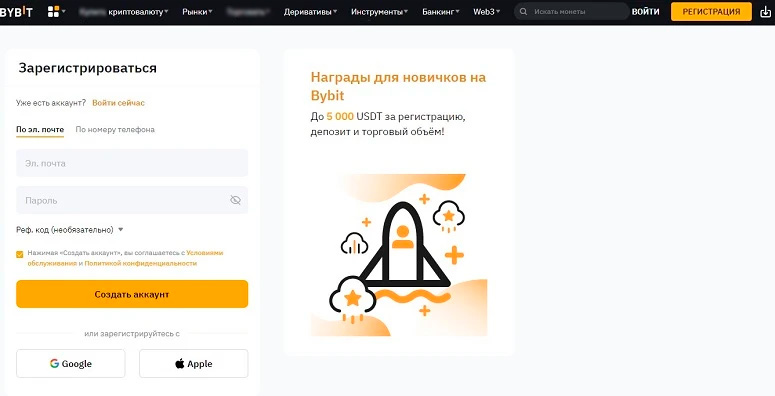Click the Искать монеты search box

coord(572,11)
